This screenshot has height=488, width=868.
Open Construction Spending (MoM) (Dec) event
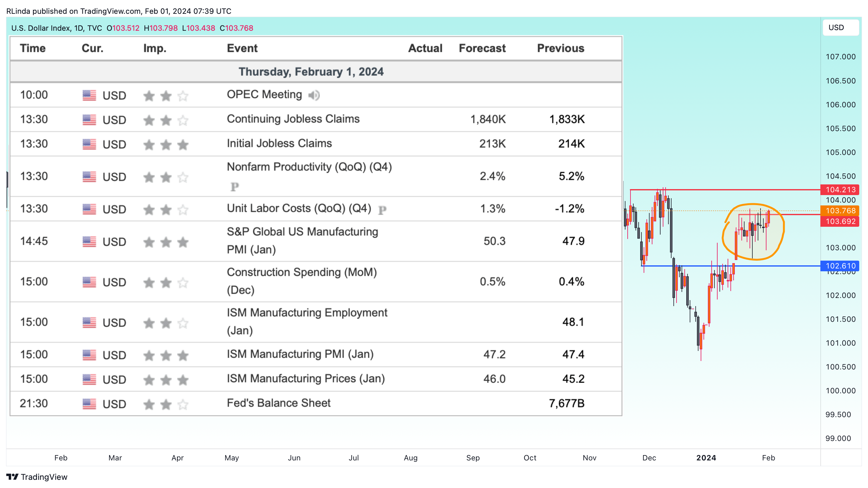click(x=301, y=281)
